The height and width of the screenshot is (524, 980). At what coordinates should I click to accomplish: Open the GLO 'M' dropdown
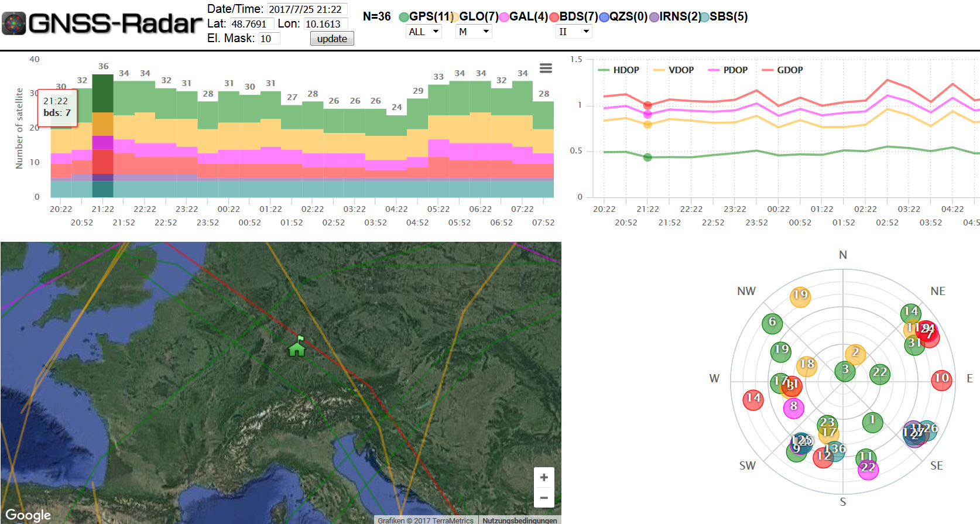(x=474, y=32)
